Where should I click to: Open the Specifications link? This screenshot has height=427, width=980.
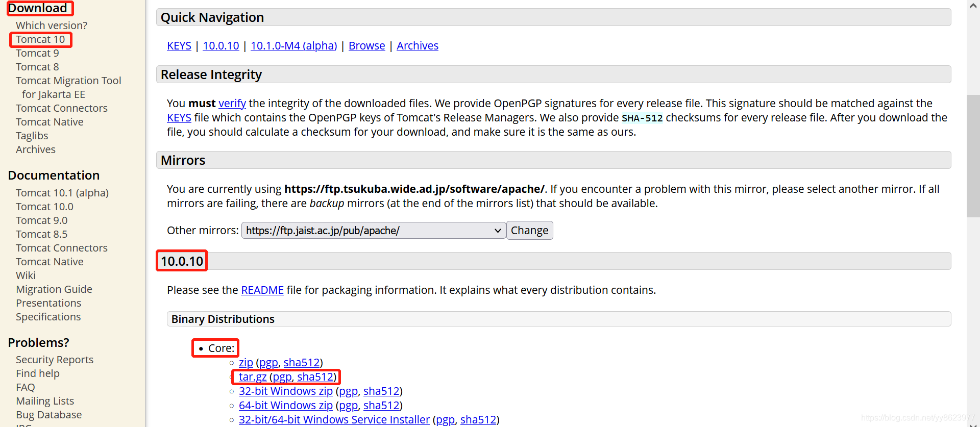[x=48, y=317]
